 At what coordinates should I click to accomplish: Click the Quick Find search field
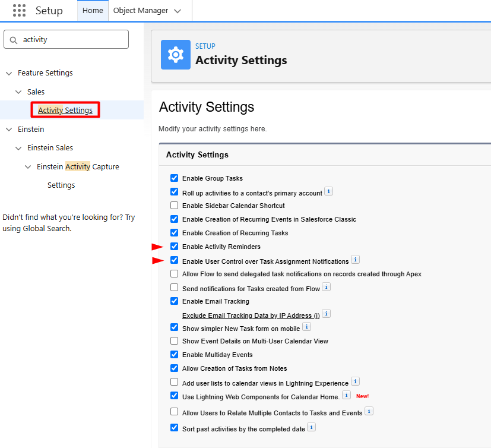point(66,39)
